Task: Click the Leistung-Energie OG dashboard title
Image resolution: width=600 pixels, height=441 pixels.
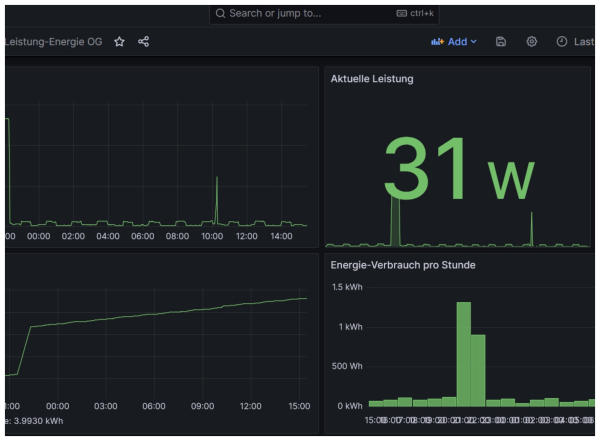Action: coord(54,42)
